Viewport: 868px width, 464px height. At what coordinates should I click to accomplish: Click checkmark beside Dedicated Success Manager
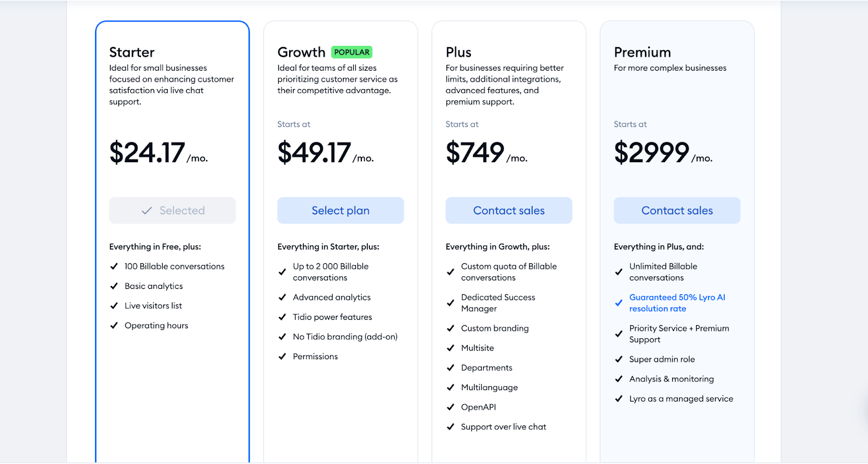[450, 303]
